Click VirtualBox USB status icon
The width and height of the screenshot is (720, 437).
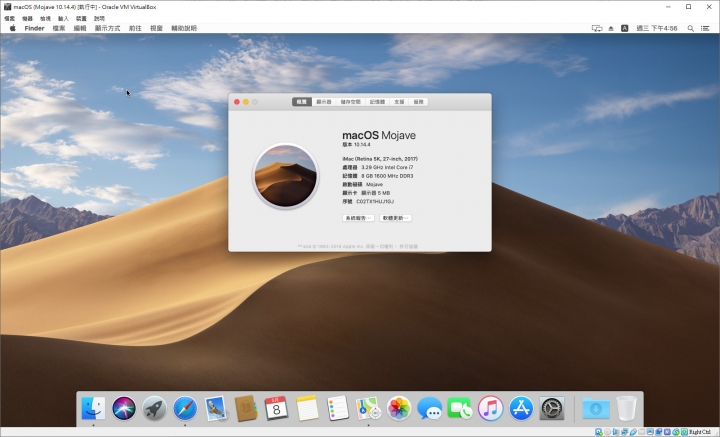633,432
